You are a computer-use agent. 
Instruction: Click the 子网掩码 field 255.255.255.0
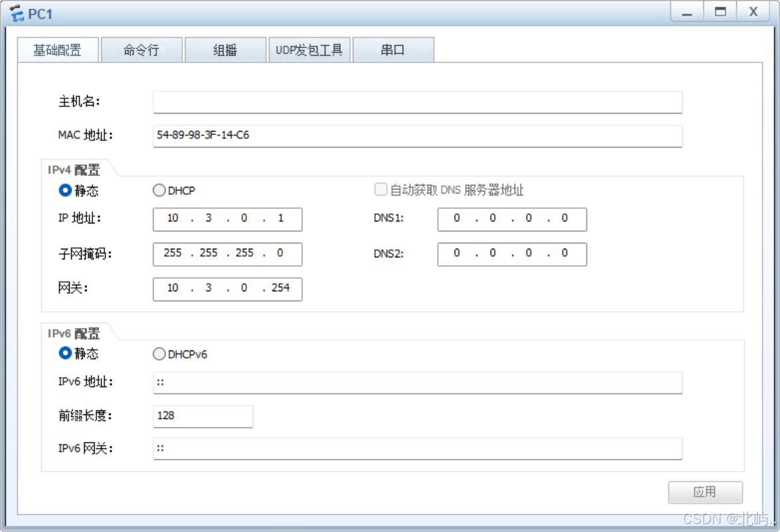coord(228,254)
